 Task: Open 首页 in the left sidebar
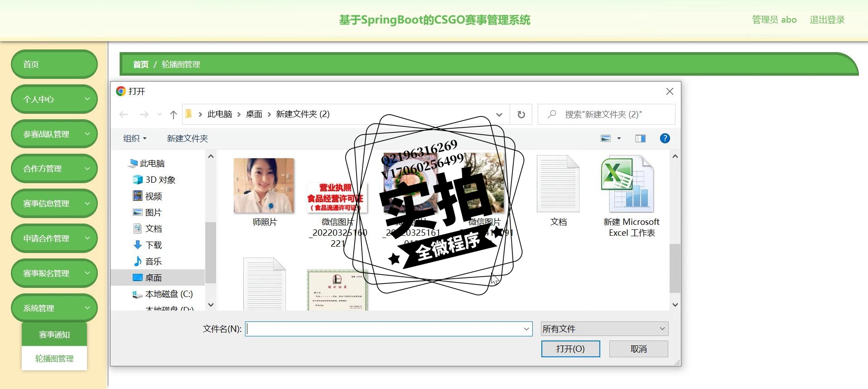pos(54,64)
